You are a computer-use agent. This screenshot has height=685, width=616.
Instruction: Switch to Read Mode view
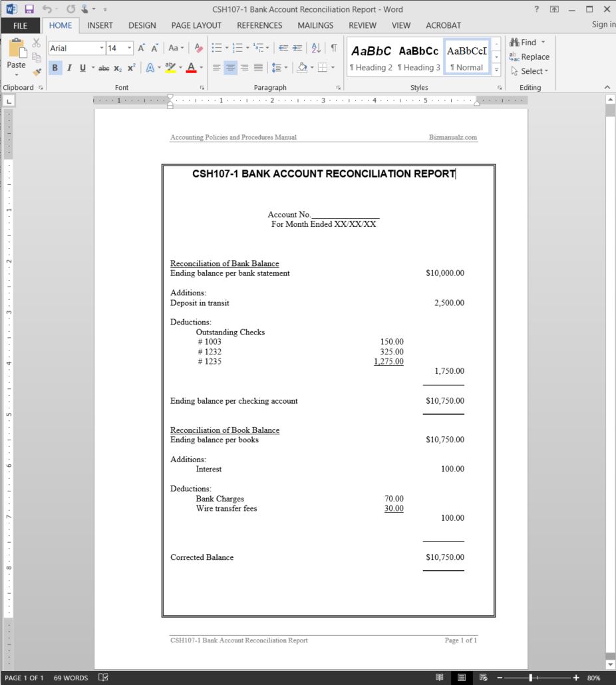[x=440, y=678]
